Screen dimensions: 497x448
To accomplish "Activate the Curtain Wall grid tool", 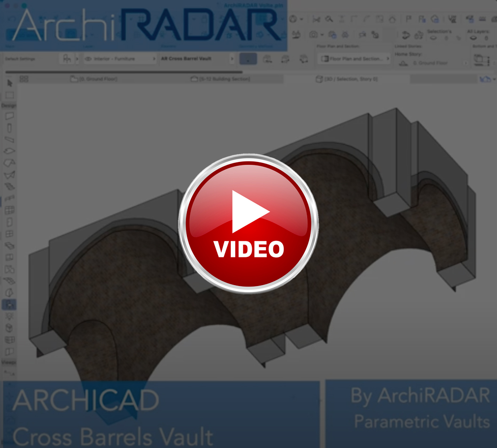I will pyautogui.click(x=9, y=210).
